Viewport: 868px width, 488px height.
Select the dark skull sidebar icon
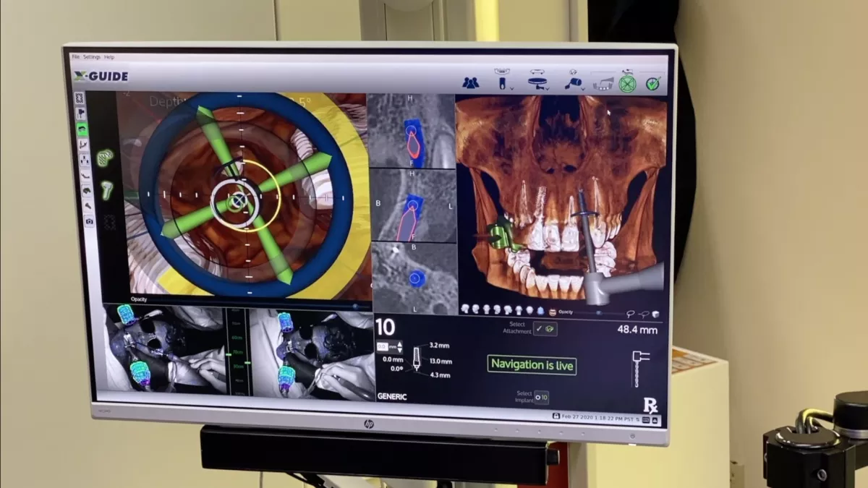[87, 191]
